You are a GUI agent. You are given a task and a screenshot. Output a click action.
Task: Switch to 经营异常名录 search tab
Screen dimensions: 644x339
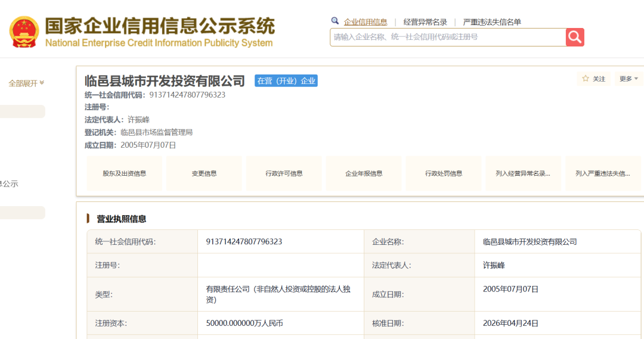point(425,22)
